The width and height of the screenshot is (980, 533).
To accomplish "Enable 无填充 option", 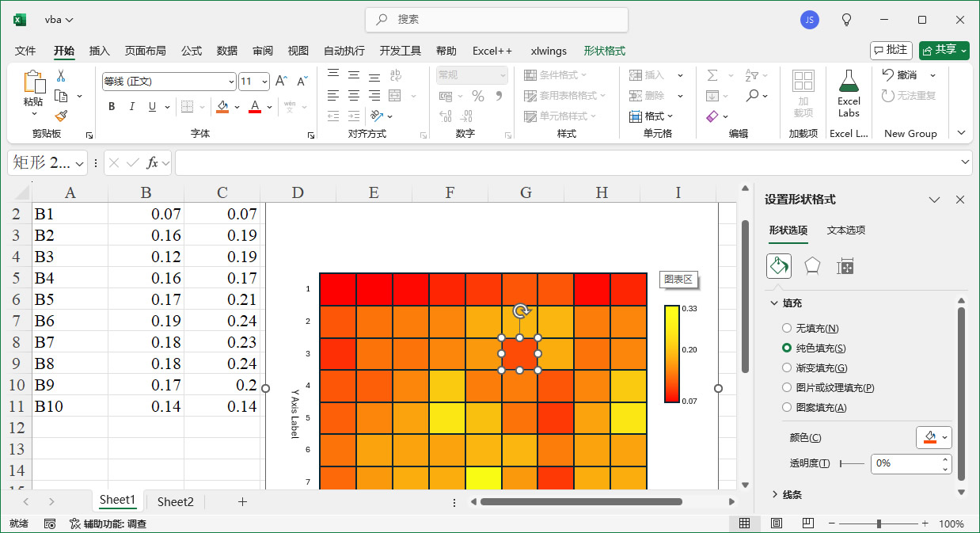I will (786, 327).
